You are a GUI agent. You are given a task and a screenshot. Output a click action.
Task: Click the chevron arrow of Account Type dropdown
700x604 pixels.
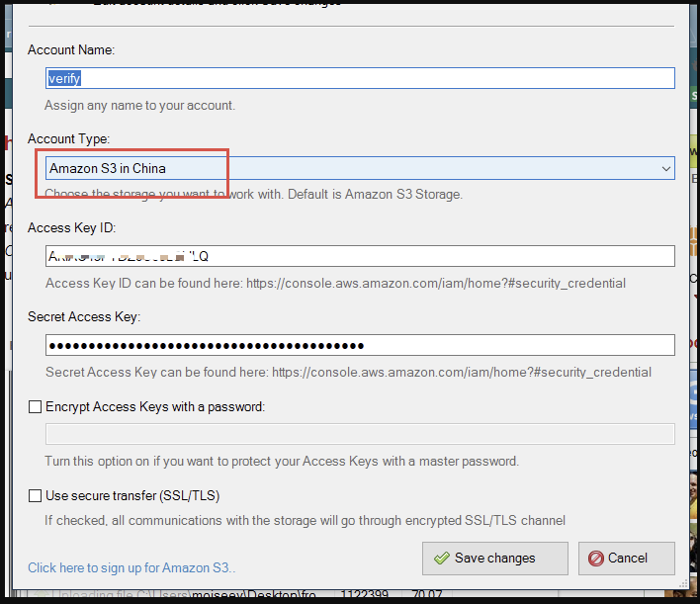click(x=665, y=169)
